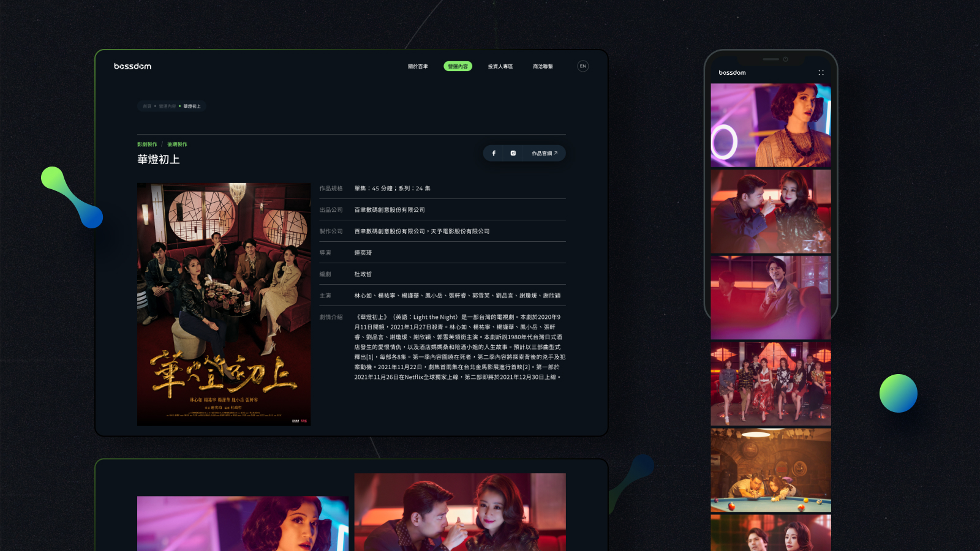Open the group cast still on phone
Screen dimensions: 980x551
[x=771, y=384]
